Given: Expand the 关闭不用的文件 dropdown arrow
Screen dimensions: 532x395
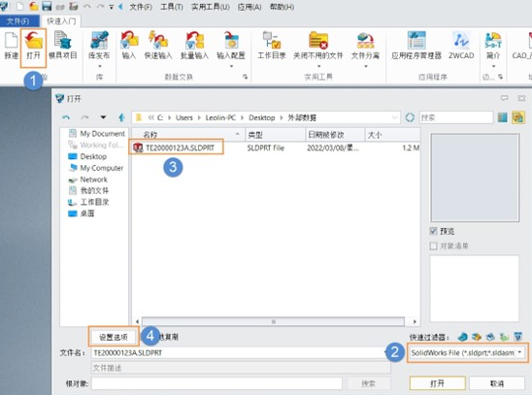Looking at the screenshot, I should point(318,66).
